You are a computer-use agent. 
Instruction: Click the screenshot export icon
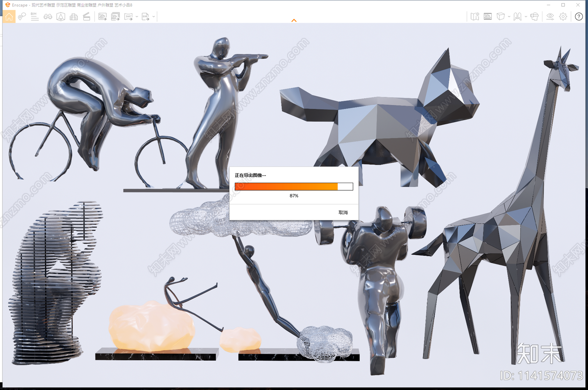[x=103, y=17]
